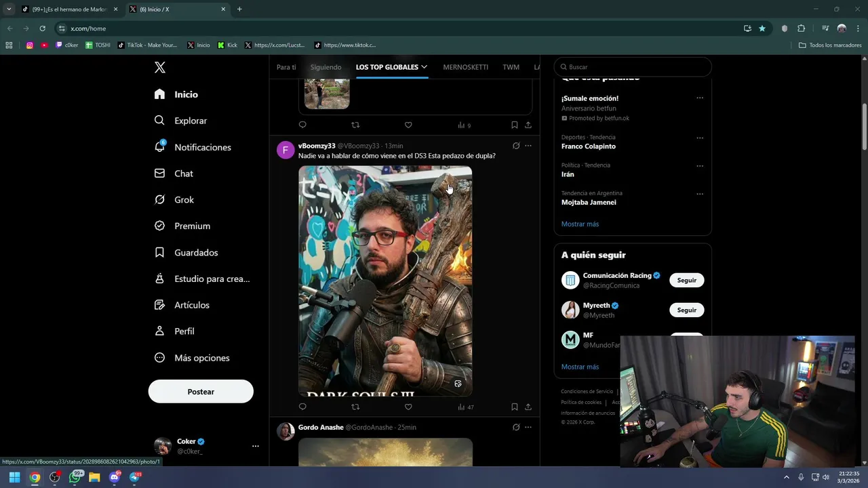Open Artículos in sidebar
Image resolution: width=868 pixels, height=488 pixels.
click(x=182, y=305)
